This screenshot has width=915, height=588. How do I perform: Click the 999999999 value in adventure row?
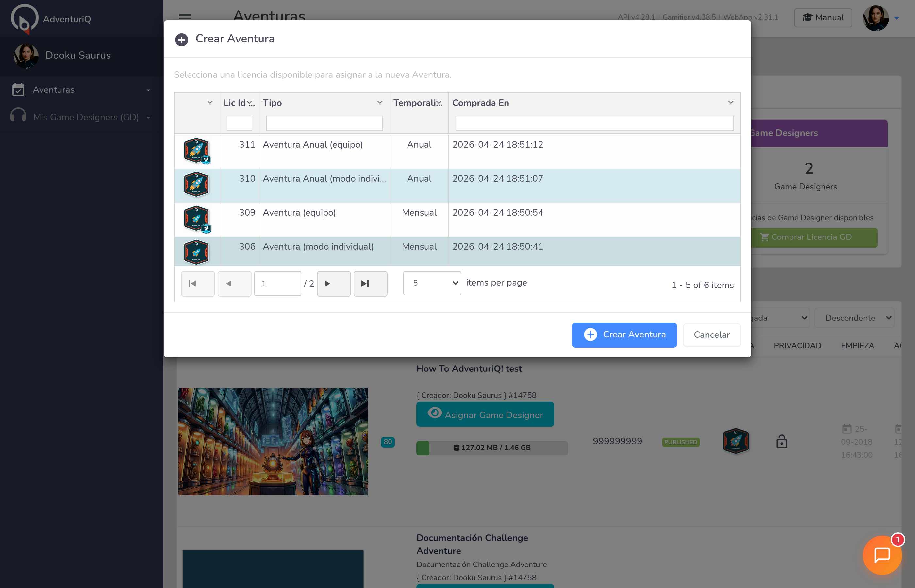(617, 441)
